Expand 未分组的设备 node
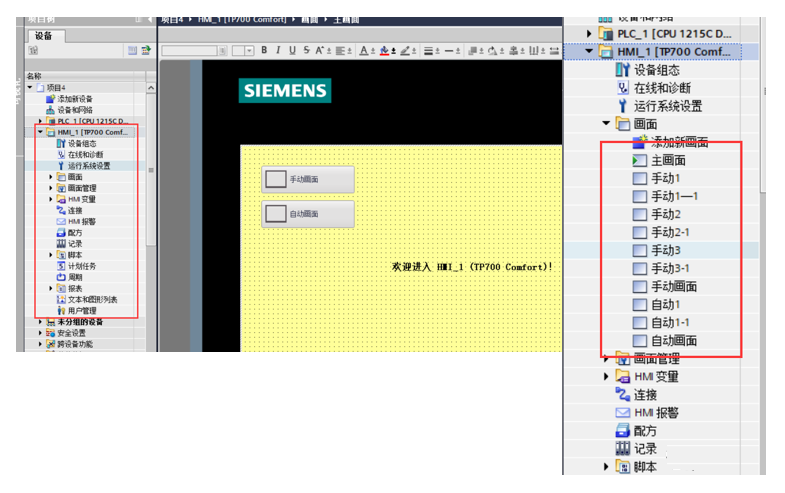This screenshot has height=493, width=785. (41, 322)
